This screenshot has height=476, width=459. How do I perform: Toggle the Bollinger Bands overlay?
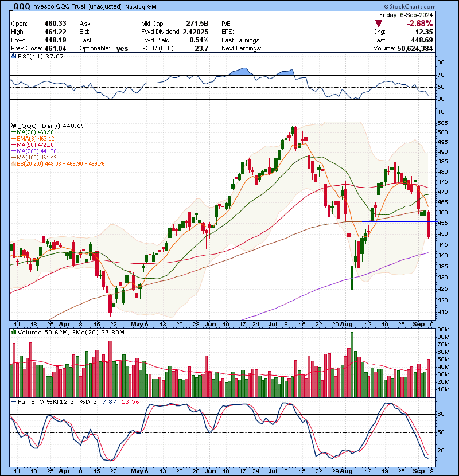13,162
